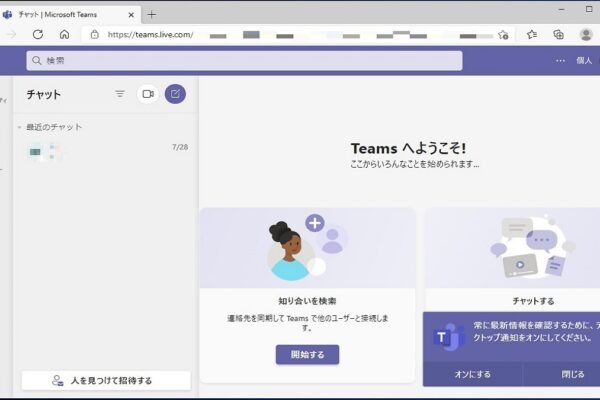The height and width of the screenshot is (400, 600).
Task: Click the Teams favicon in browser tab
Action: (7, 15)
